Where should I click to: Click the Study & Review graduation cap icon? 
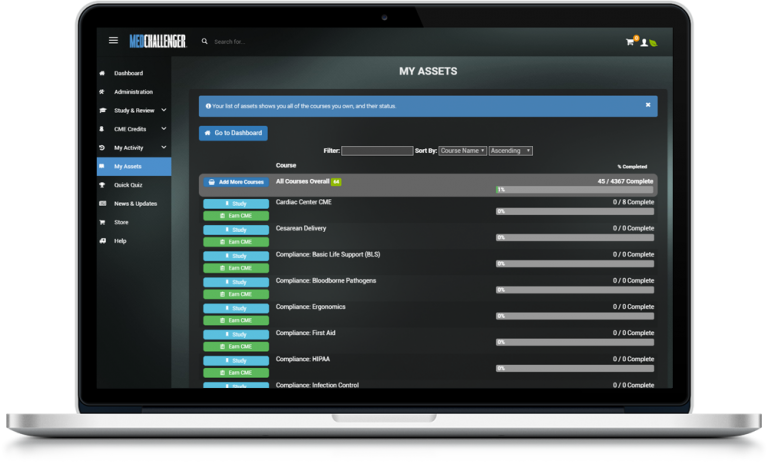click(102, 111)
